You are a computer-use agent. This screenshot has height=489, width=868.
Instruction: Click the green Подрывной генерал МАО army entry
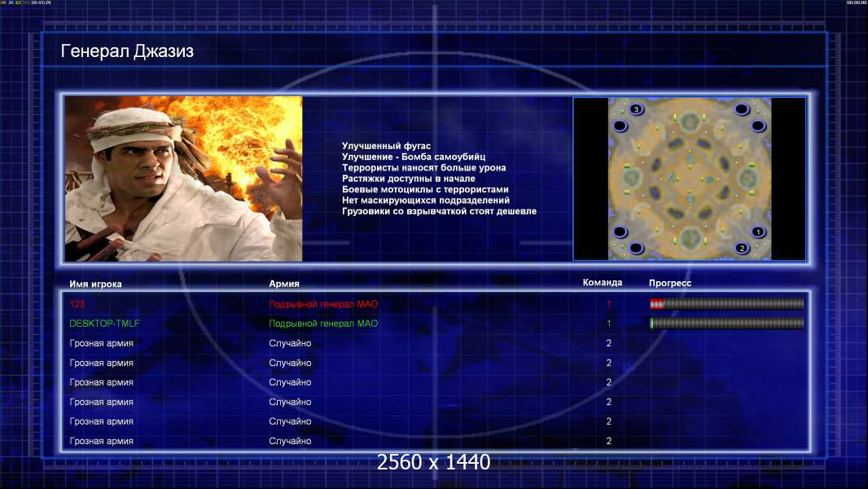pos(323,324)
